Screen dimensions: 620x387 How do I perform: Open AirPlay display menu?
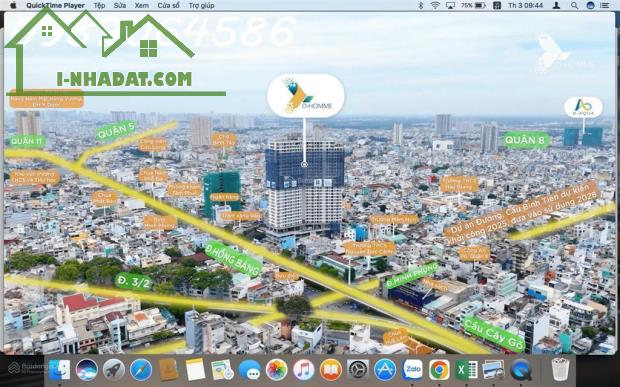coord(450,5)
